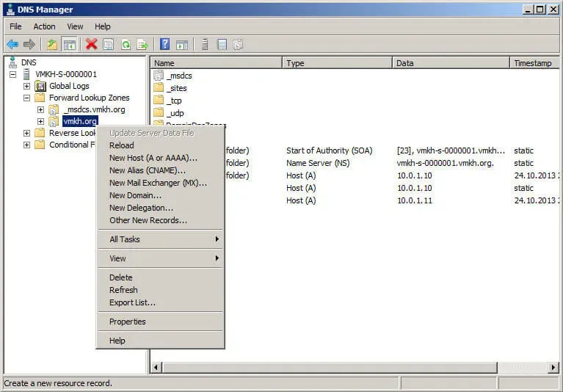Select Other New Records...
This screenshot has width=563, height=392.
[x=161, y=220]
